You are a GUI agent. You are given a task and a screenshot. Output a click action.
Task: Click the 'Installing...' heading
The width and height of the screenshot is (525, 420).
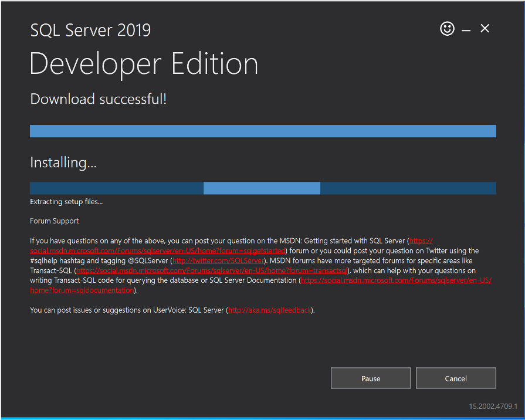coord(63,162)
